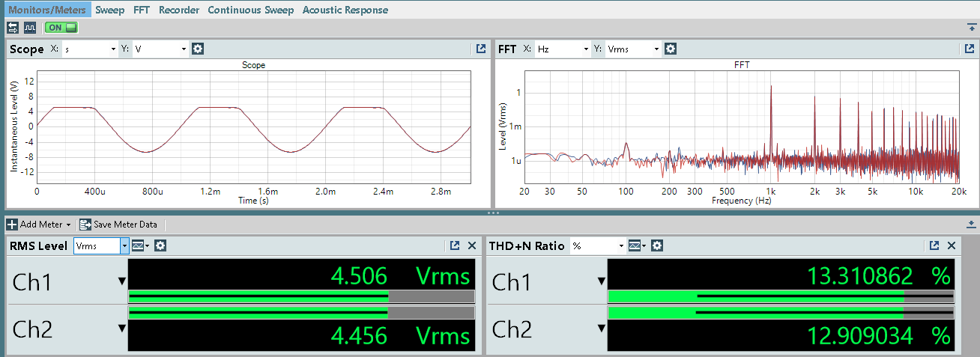Switch to the Recorder tab

(x=179, y=10)
